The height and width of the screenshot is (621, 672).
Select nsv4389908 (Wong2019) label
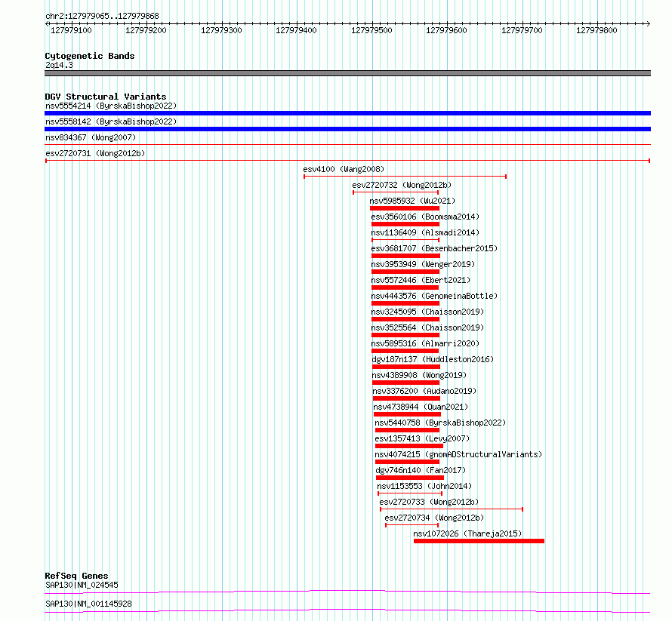[419, 375]
